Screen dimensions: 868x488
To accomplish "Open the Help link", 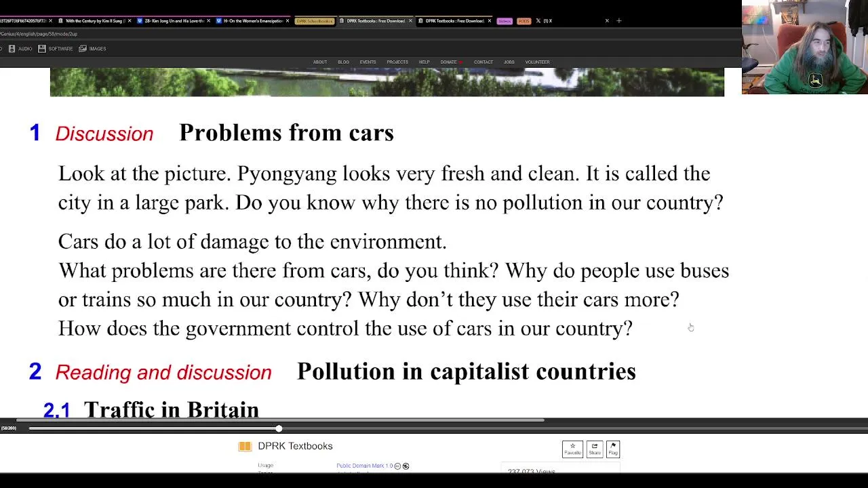I will pos(425,62).
